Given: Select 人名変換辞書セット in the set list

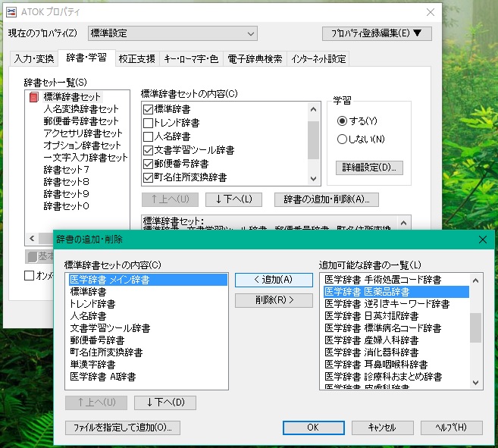Looking at the screenshot, I should click(81, 109).
